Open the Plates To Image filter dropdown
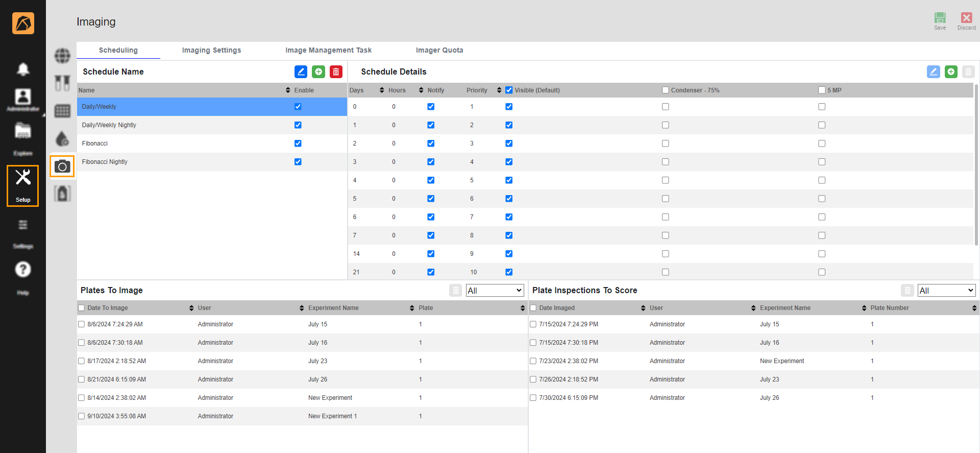The height and width of the screenshot is (453, 980). [x=495, y=291]
